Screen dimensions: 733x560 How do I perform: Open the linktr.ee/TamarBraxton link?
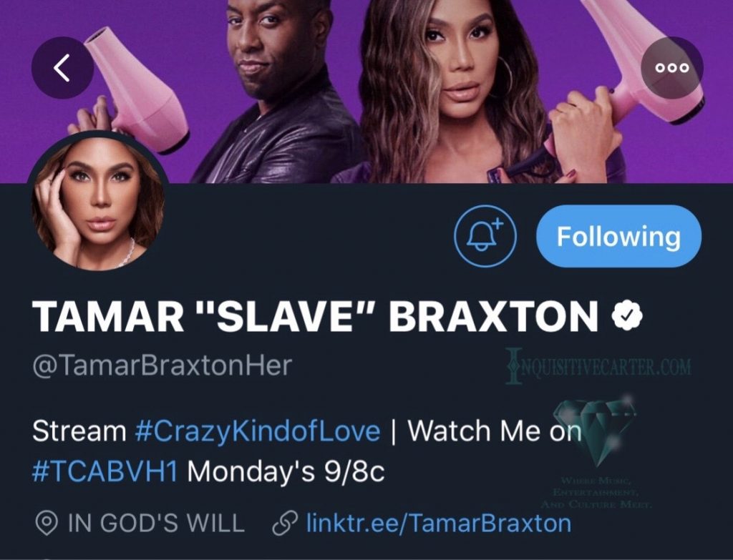[439, 523]
